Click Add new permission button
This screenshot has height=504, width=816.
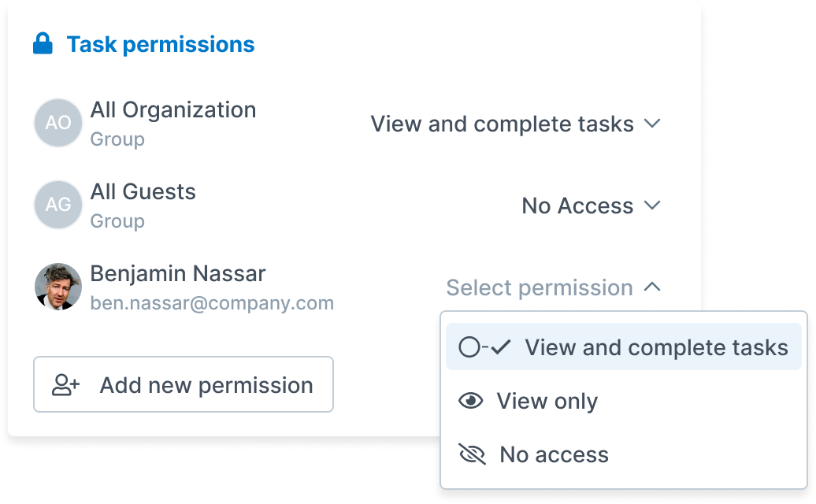click(184, 384)
